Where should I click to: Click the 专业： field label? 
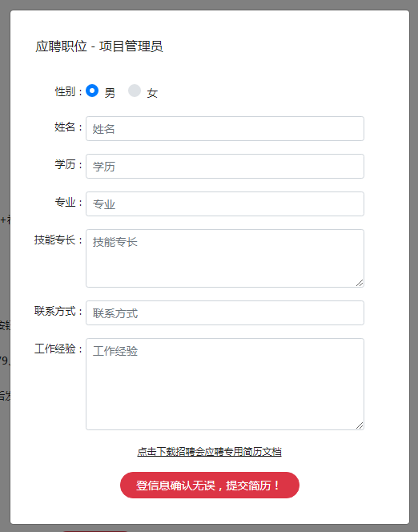[x=69, y=203]
